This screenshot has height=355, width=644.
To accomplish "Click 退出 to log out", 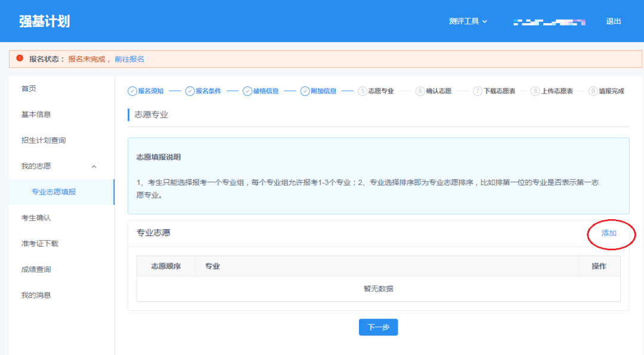I will point(614,21).
